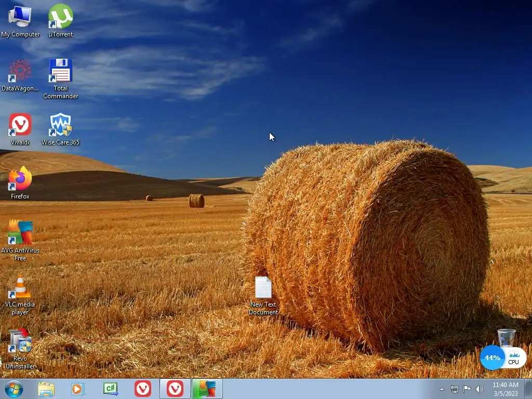The height and width of the screenshot is (399, 532).
Task: Select the µTorrent shortcut icon
Action: [60, 21]
